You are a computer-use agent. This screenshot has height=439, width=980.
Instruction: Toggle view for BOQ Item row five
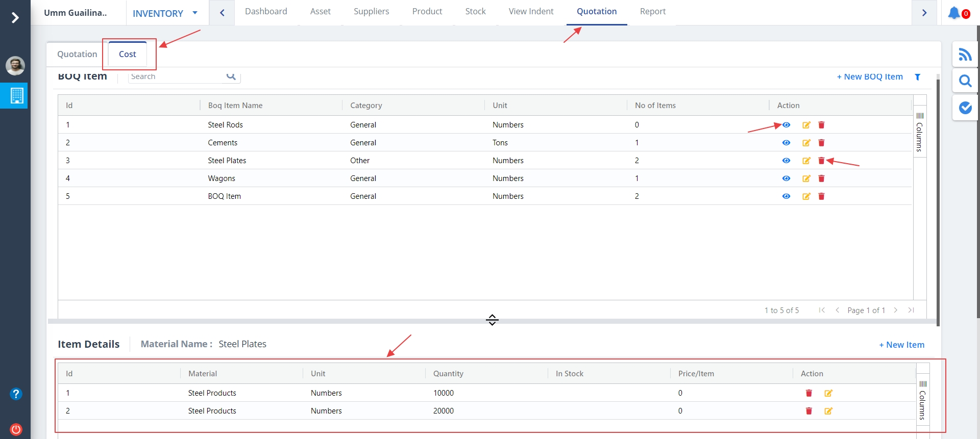(x=786, y=196)
